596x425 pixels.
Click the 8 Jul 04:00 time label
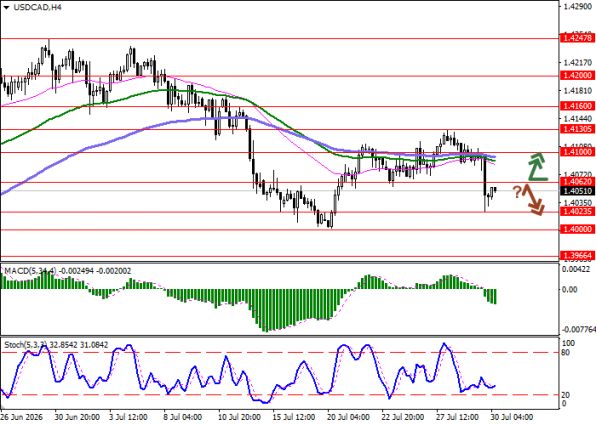point(183,417)
